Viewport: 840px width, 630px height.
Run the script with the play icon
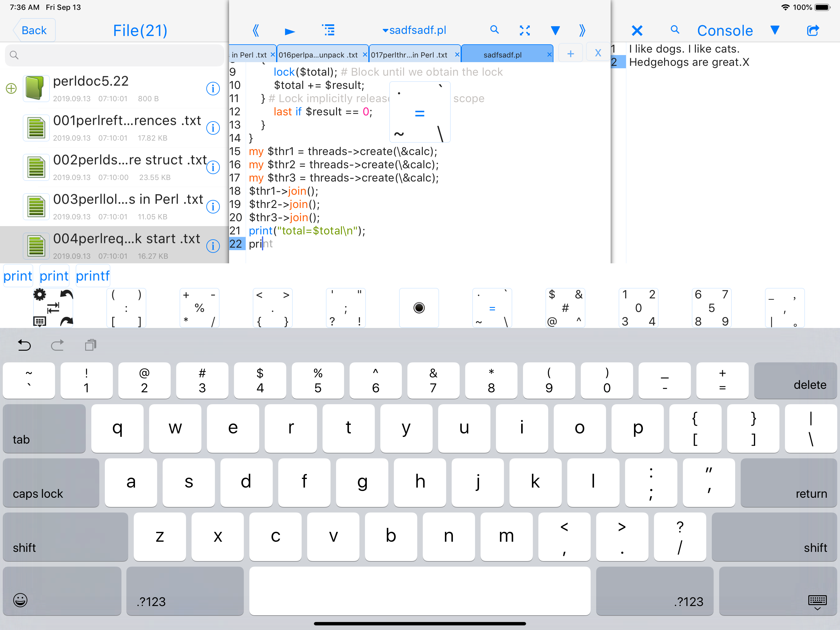pos(290,31)
